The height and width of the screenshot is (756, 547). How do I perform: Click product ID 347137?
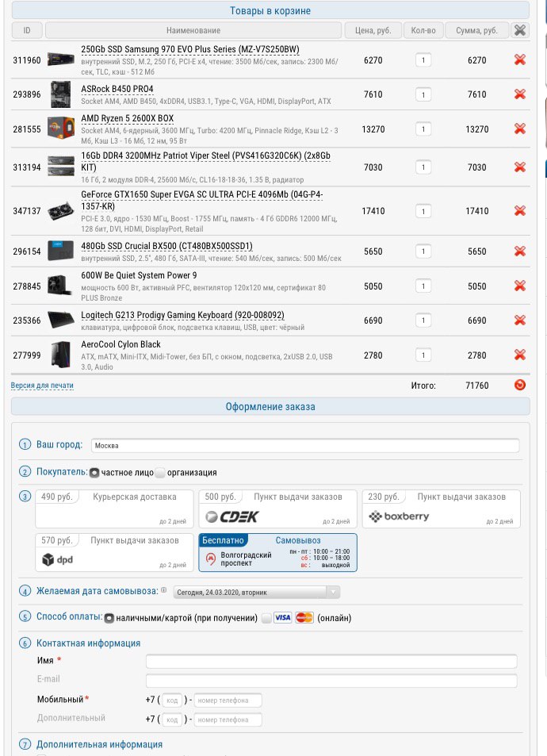click(x=27, y=211)
